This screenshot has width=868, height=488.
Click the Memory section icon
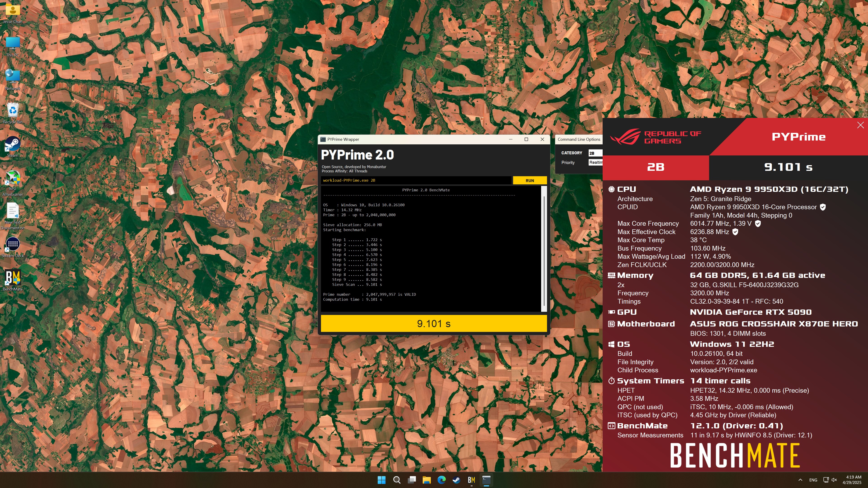(x=611, y=275)
